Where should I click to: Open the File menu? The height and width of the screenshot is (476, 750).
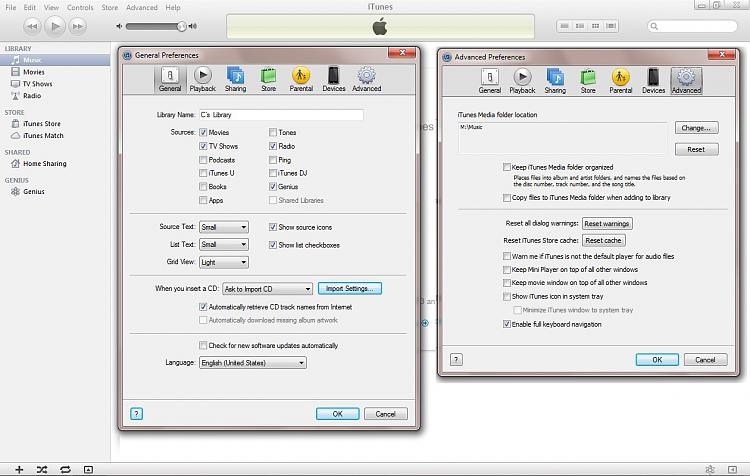(x=11, y=8)
